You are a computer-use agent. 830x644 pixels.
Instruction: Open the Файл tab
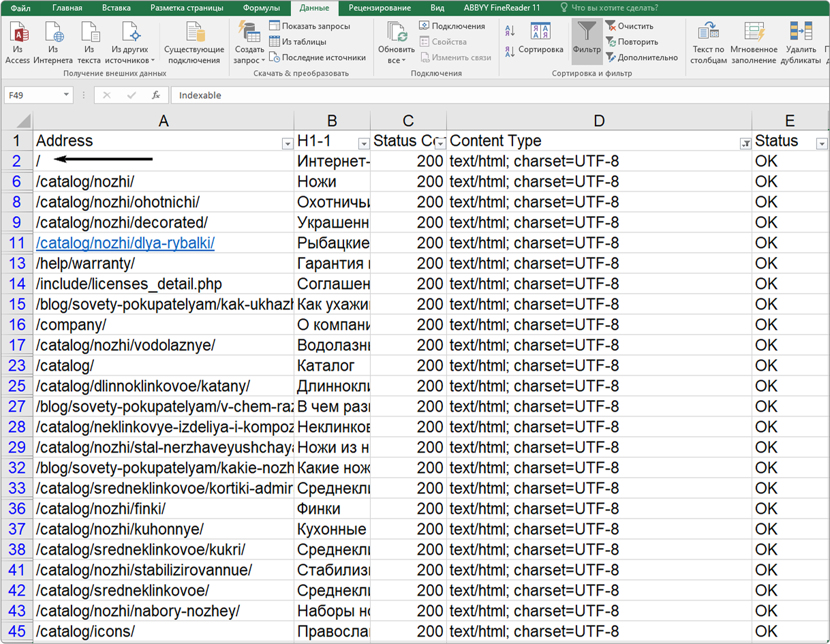pos(21,8)
